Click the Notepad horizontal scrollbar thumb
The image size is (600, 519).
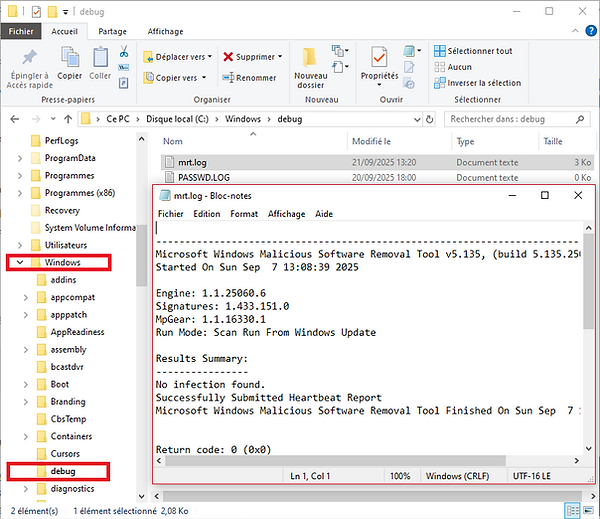tap(335, 460)
